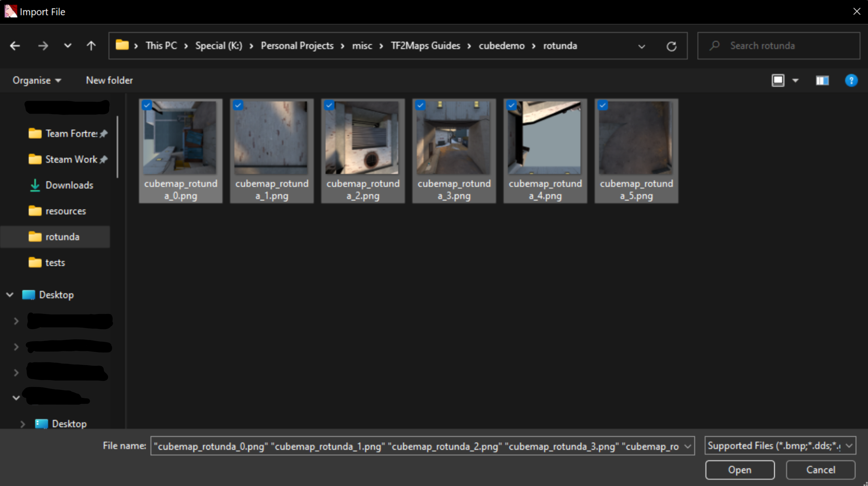Click the forward navigation arrow
This screenshot has width=868, height=486.
[43, 46]
